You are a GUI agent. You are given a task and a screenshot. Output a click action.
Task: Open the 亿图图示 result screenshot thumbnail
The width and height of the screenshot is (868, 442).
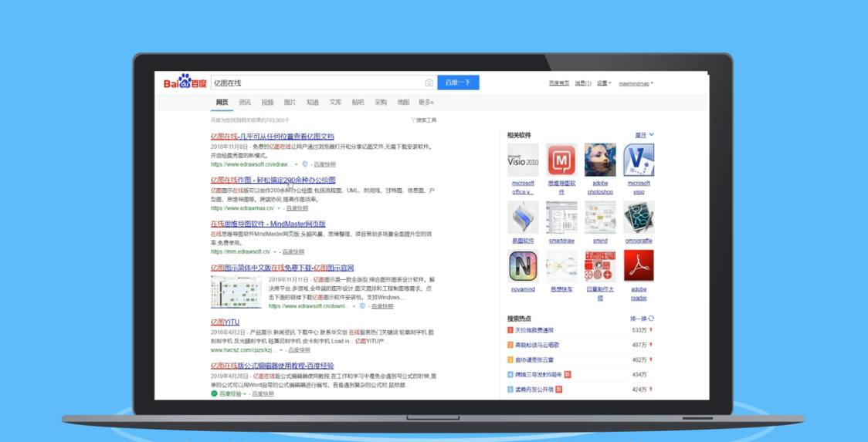click(x=236, y=292)
